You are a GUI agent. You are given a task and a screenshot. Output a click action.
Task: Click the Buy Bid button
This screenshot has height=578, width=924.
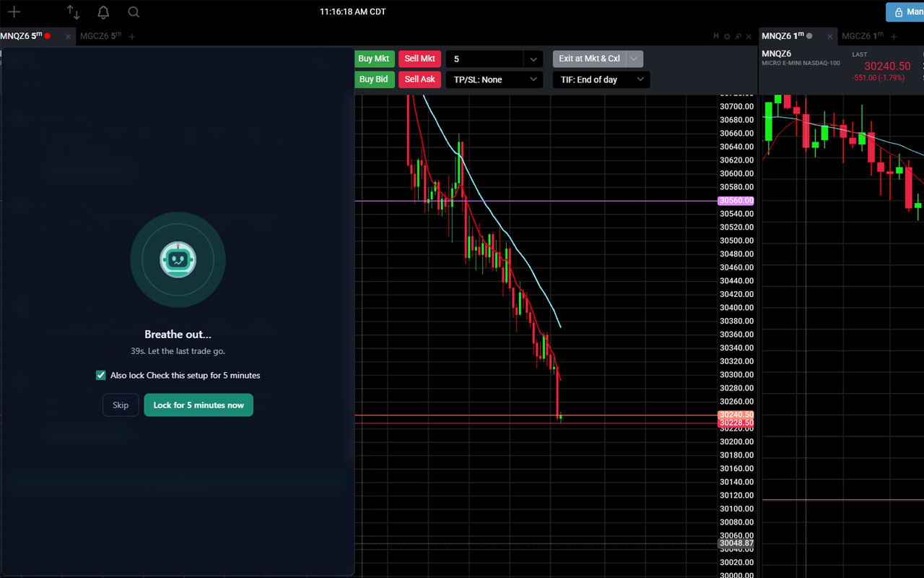coord(374,79)
